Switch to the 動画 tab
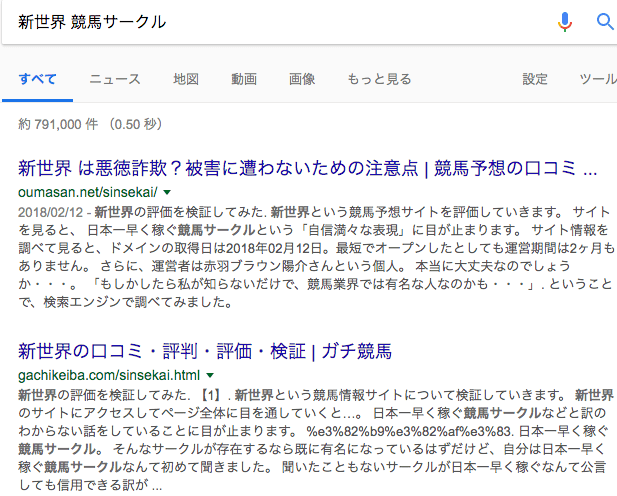Screen dimensions: 617x496 pos(244,79)
